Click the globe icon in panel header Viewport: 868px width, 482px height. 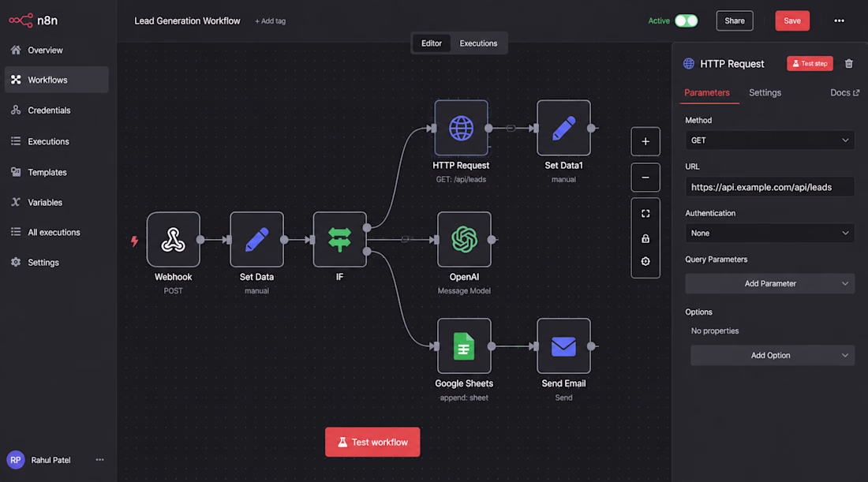click(689, 64)
